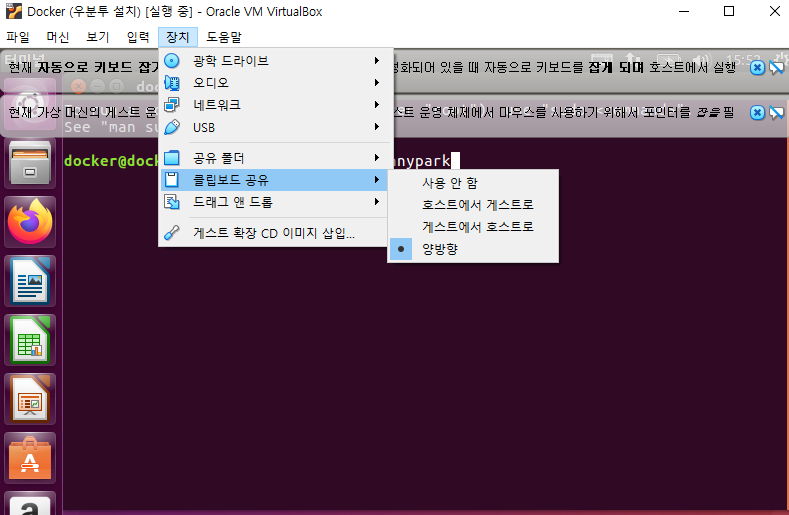The height and width of the screenshot is (515, 789).
Task: Click the audio speaker icon
Action: [172, 83]
